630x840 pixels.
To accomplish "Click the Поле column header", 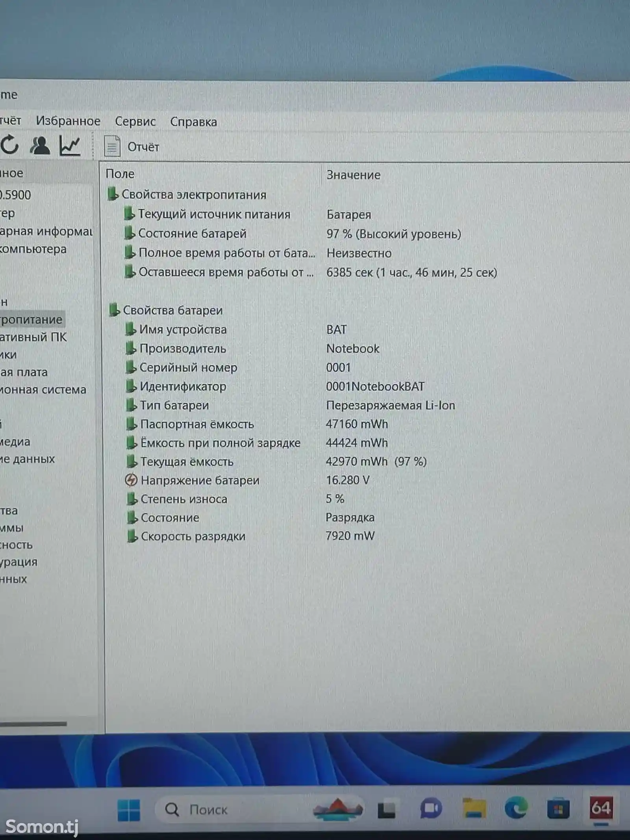I will [120, 174].
